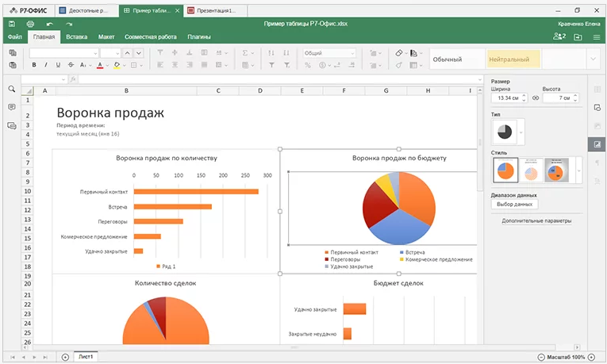This screenshot has height=364, width=607.
Task: Click the Print icon
Action: point(30,25)
